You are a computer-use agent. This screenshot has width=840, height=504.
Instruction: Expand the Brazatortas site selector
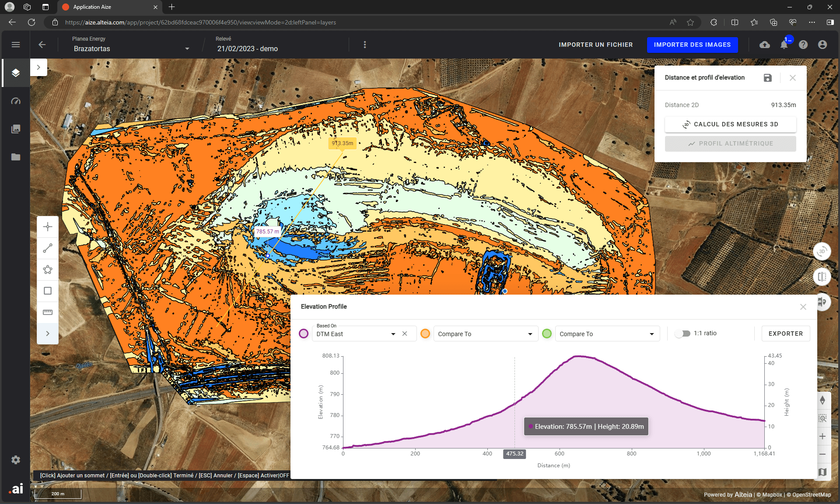187,49
